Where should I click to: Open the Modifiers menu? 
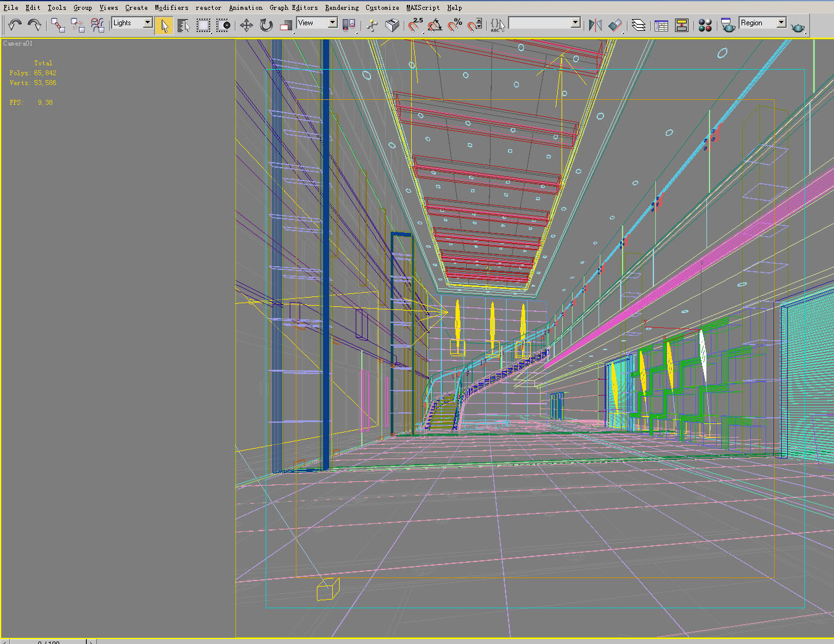[171, 7]
